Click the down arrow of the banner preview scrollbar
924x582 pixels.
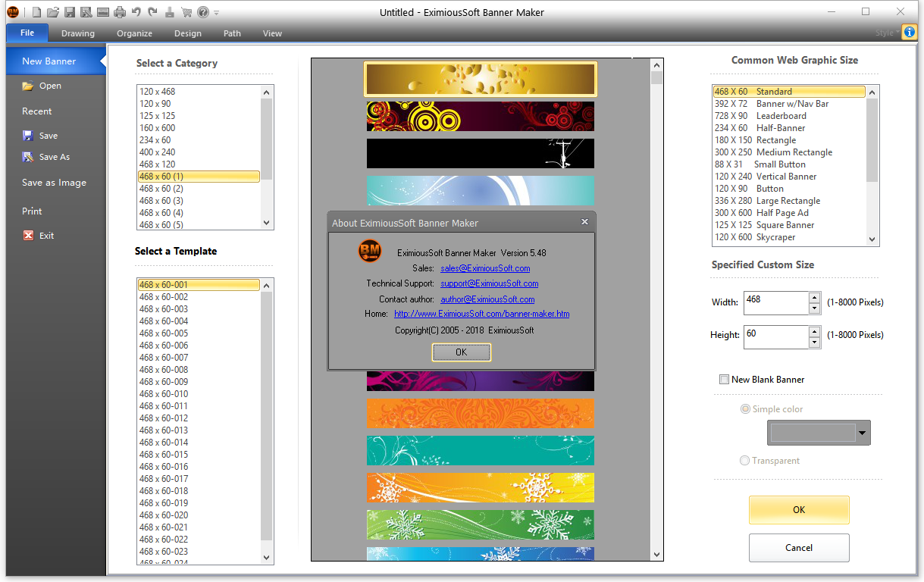click(x=656, y=555)
